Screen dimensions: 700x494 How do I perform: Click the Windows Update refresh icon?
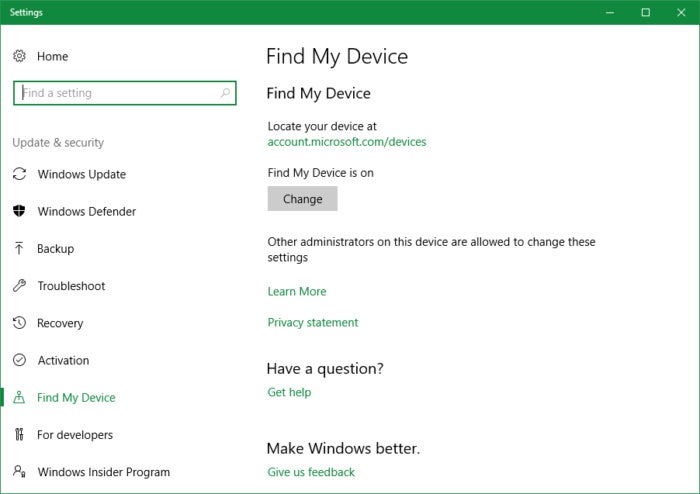coord(19,174)
